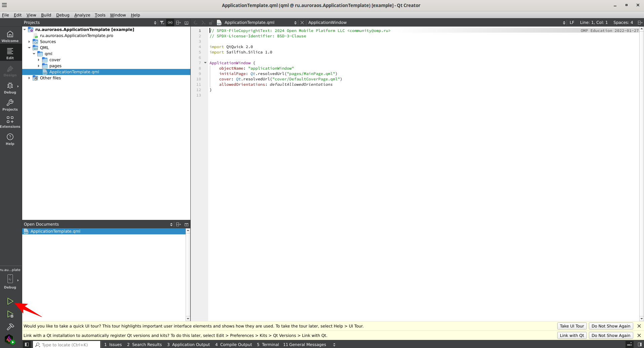Open the Analyze menu

coord(82,15)
